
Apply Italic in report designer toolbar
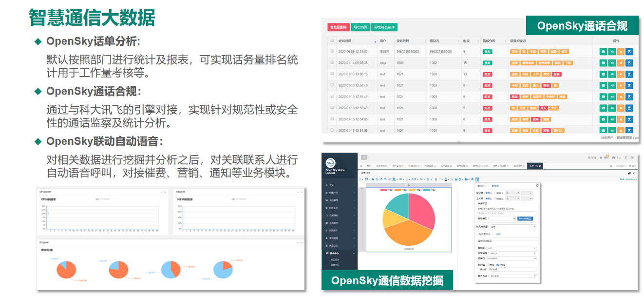[432, 179]
